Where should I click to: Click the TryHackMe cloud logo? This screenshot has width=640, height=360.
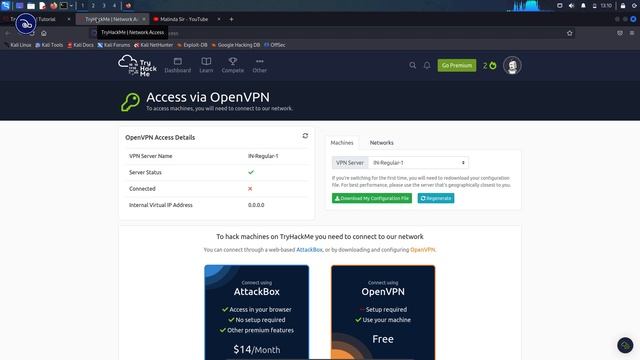[137, 66]
